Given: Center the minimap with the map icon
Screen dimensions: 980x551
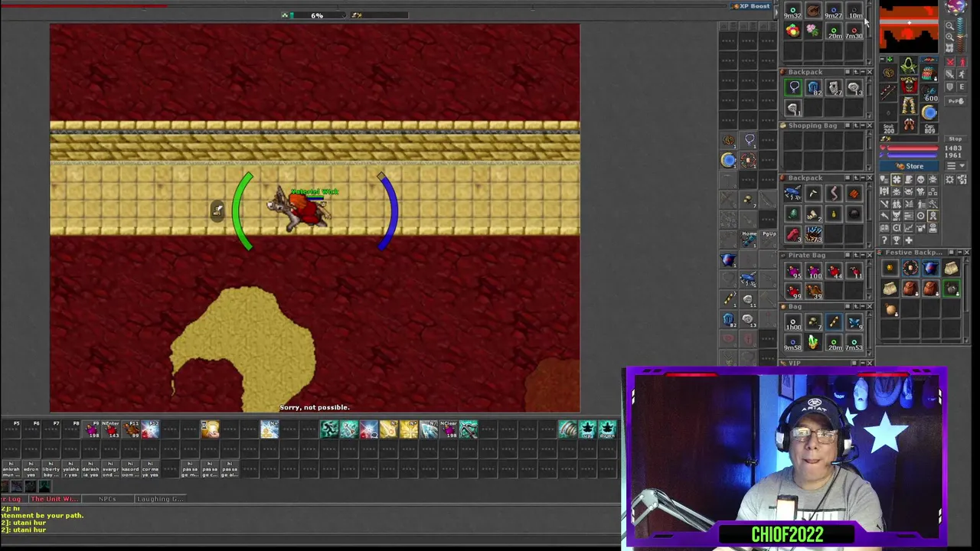Looking at the screenshot, I should [949, 47].
